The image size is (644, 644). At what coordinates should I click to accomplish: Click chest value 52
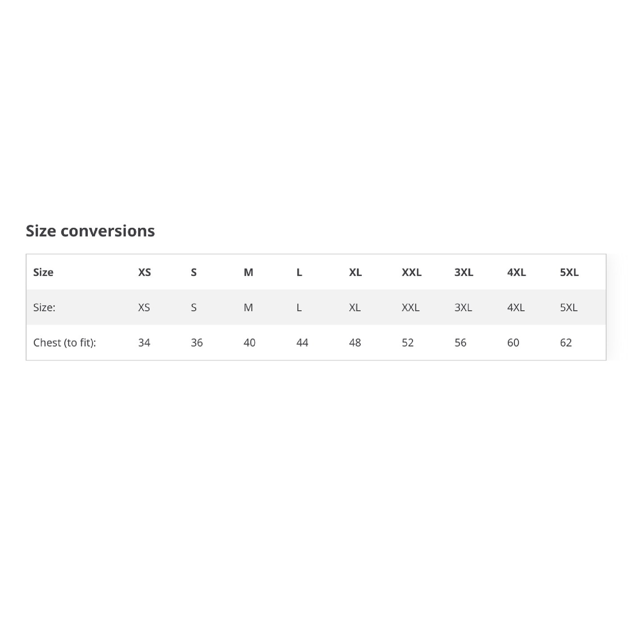point(407,343)
